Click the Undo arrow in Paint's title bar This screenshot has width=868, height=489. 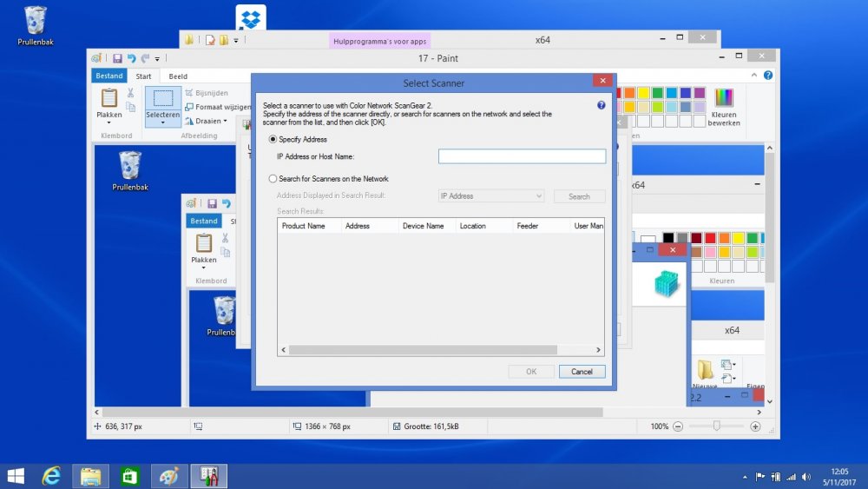pos(132,58)
